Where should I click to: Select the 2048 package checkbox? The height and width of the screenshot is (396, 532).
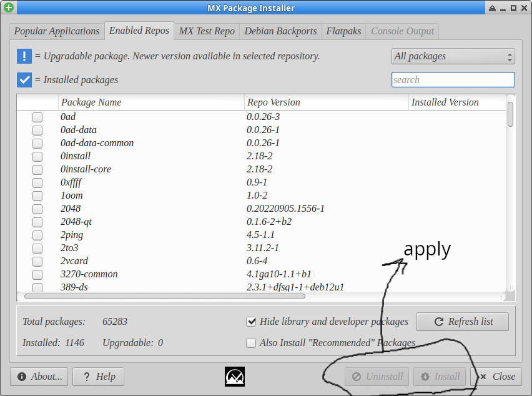point(37,209)
